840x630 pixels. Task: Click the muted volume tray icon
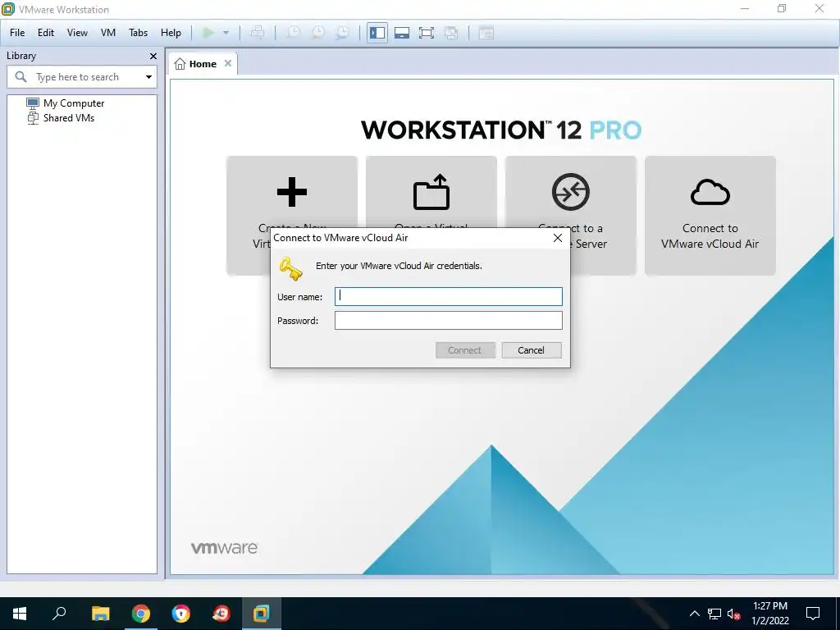pos(734,614)
